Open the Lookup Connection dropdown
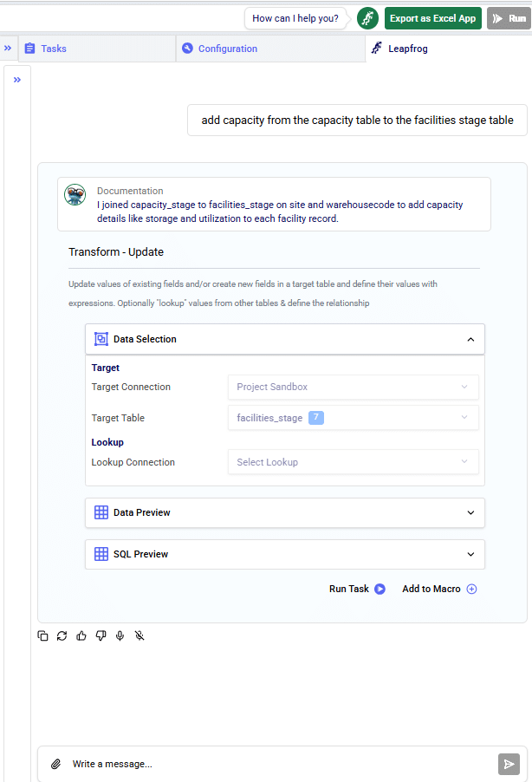 353,462
